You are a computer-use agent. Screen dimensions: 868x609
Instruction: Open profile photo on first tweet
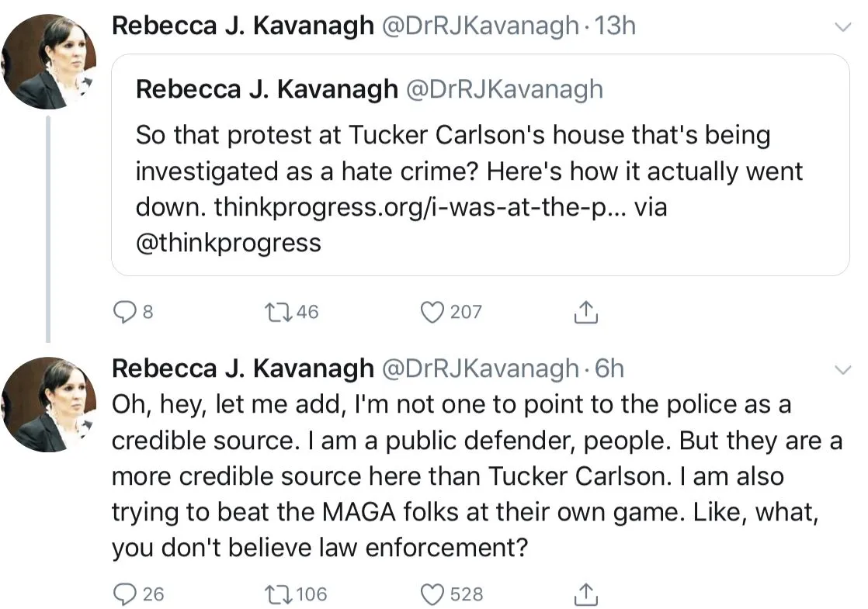click(x=48, y=61)
